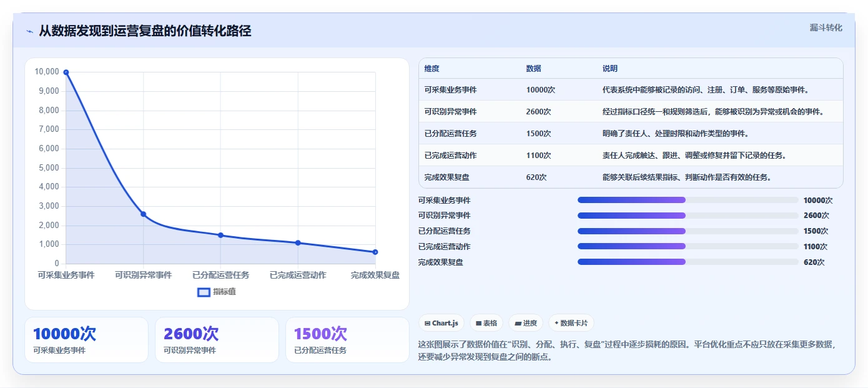
Task: Click the 5,000 y-axis label
Action: pyautogui.click(x=49, y=168)
